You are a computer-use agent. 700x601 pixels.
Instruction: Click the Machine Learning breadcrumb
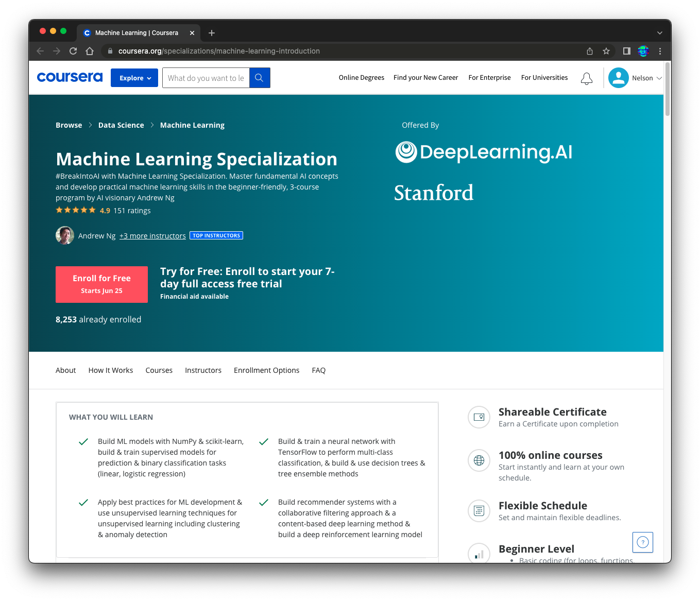tap(192, 125)
